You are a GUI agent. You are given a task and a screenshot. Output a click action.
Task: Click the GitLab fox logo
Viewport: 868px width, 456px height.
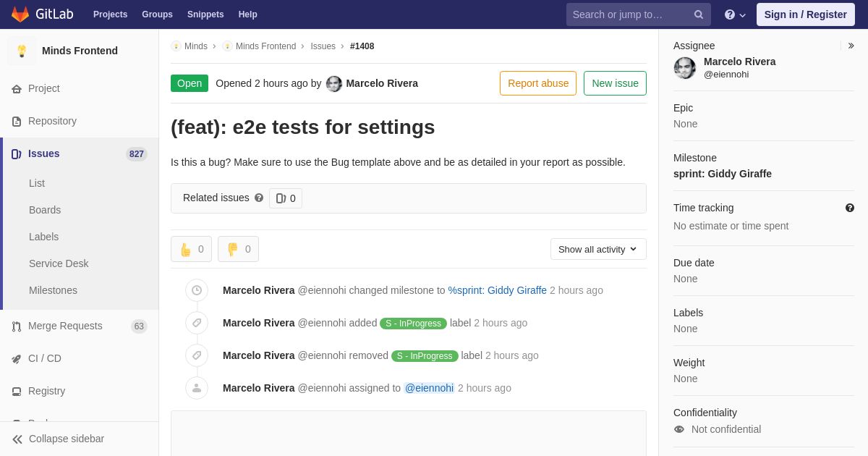point(20,14)
